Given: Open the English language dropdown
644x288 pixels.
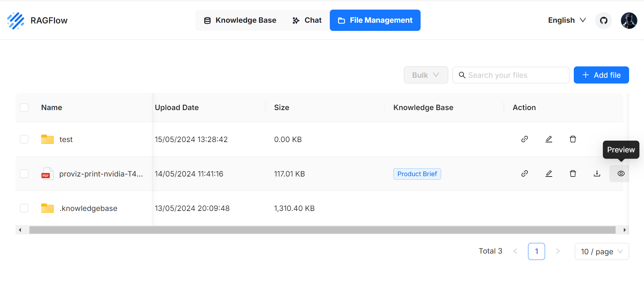Looking at the screenshot, I should click(567, 20).
